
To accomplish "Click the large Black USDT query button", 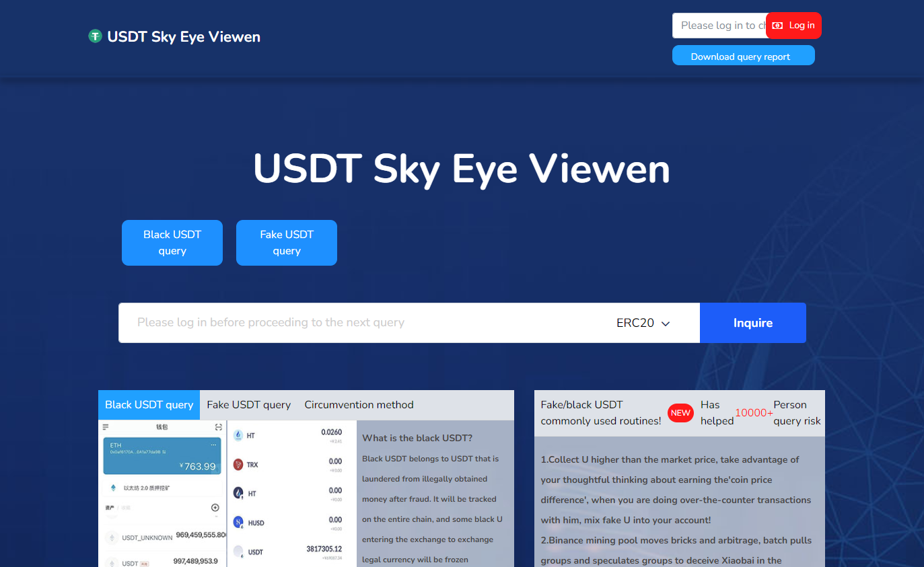I will [x=172, y=243].
